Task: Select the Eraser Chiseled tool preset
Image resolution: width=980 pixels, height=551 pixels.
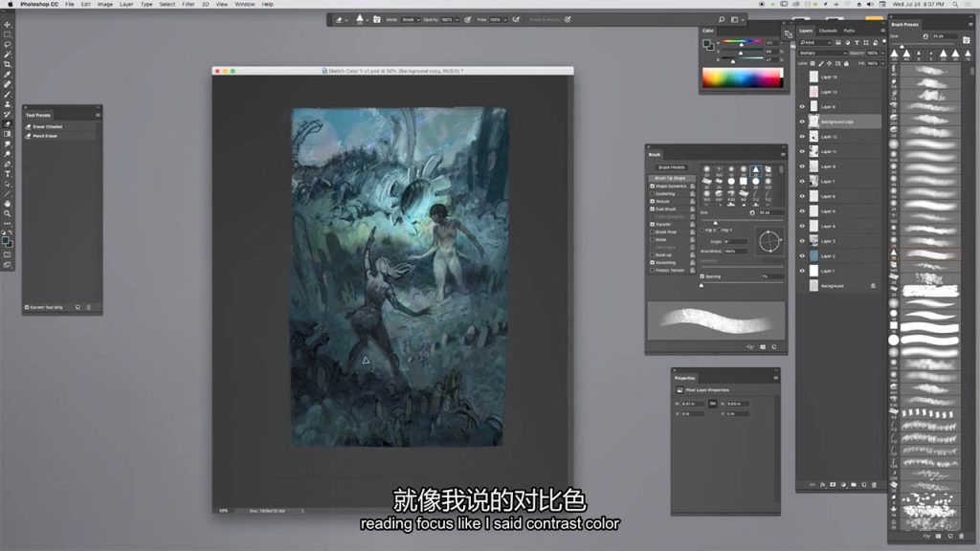Action: (60, 126)
